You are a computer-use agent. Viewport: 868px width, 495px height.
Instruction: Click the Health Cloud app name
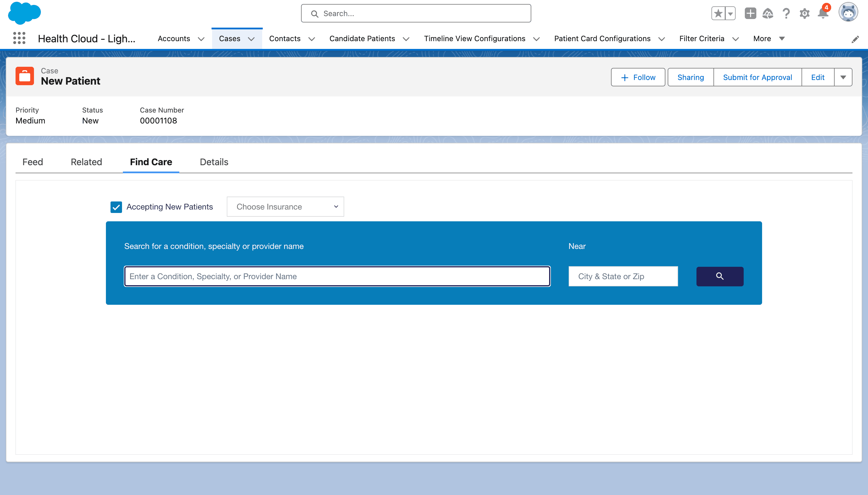pos(87,38)
